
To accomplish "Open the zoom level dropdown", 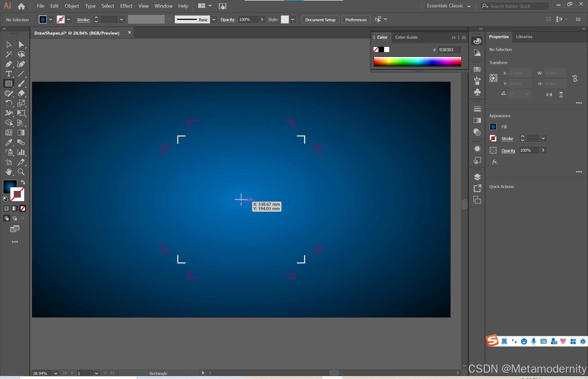I will (x=56, y=373).
